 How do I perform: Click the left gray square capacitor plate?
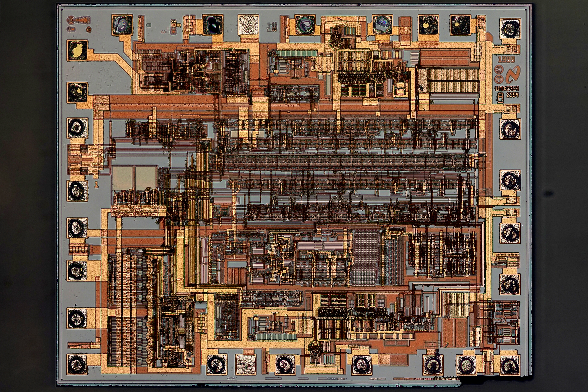click(x=122, y=179)
